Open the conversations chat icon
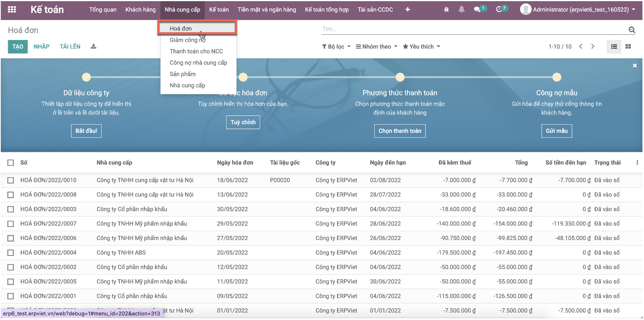The height and width of the screenshot is (320, 644). (477, 10)
